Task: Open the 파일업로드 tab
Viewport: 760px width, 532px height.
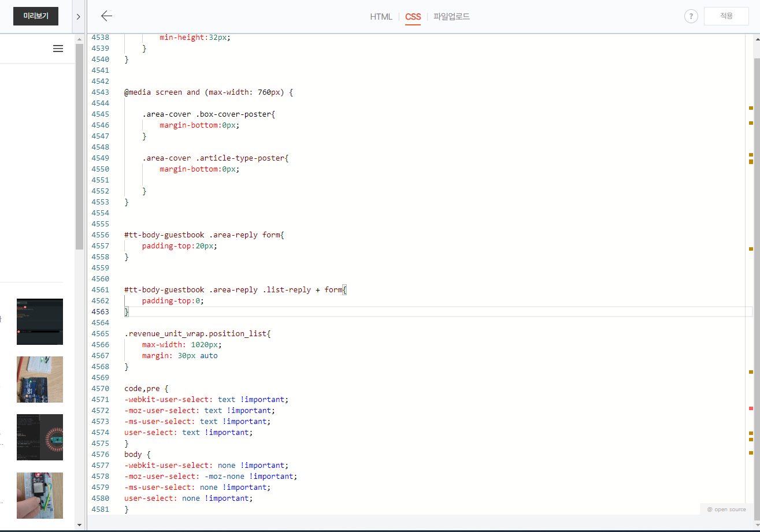Action: [x=452, y=17]
